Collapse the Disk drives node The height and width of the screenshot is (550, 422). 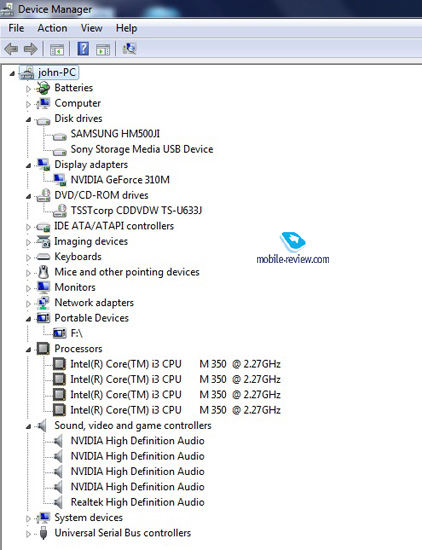[x=28, y=120]
